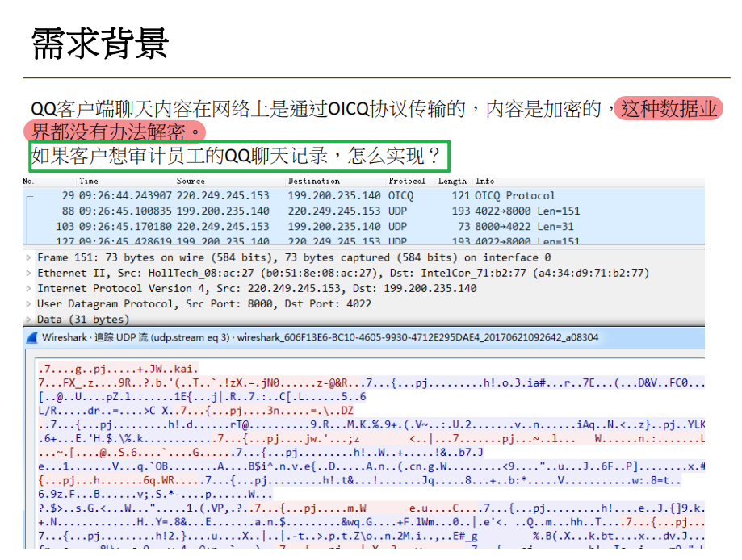Expand the Data (31 bytes) row
Viewport: 742px width, 560px height.
click(x=28, y=320)
